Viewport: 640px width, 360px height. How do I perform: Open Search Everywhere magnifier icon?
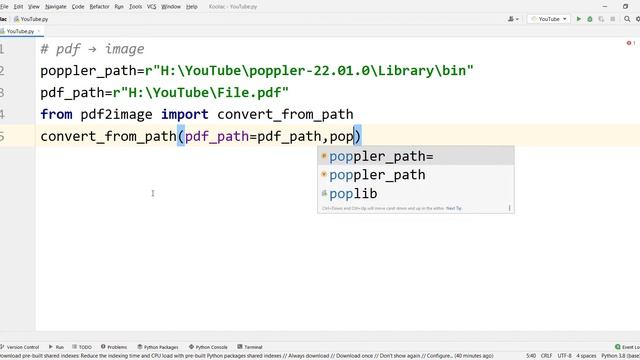tap(627, 19)
